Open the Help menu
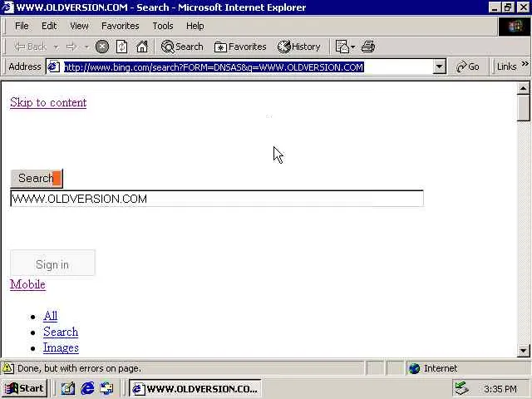 [195, 26]
